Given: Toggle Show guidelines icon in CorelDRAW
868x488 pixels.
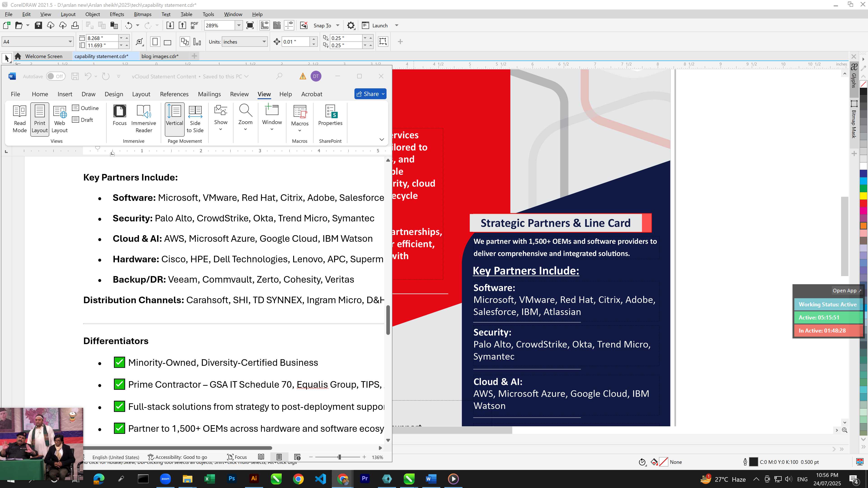Looking at the screenshot, I should [x=289, y=25].
